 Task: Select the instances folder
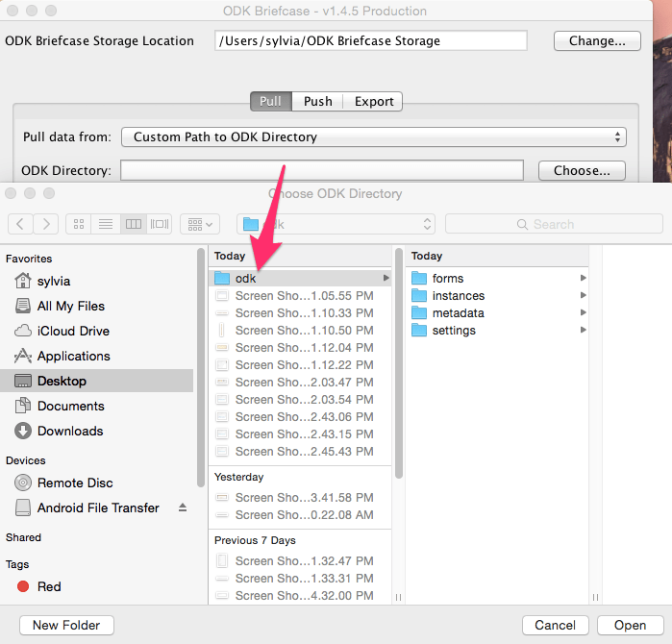click(497, 296)
